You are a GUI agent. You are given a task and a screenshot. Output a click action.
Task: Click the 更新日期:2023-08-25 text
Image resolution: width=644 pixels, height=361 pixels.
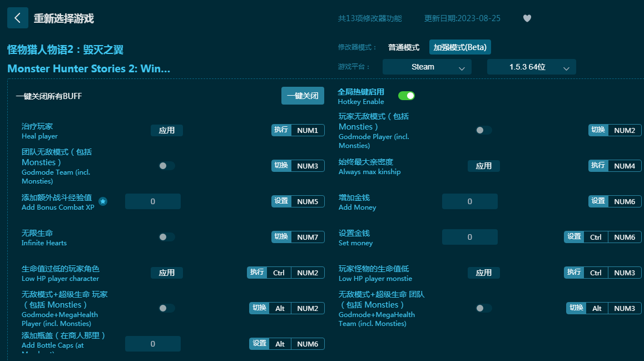coord(463,18)
